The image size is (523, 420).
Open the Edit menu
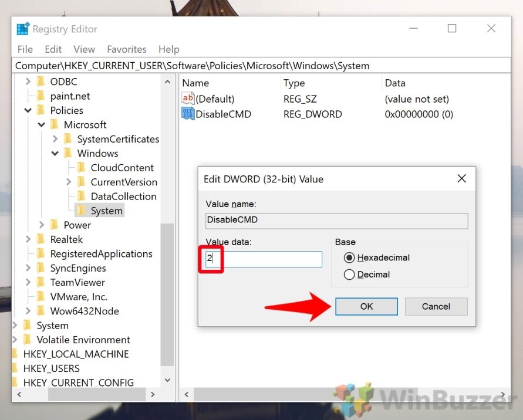pyautogui.click(x=53, y=49)
